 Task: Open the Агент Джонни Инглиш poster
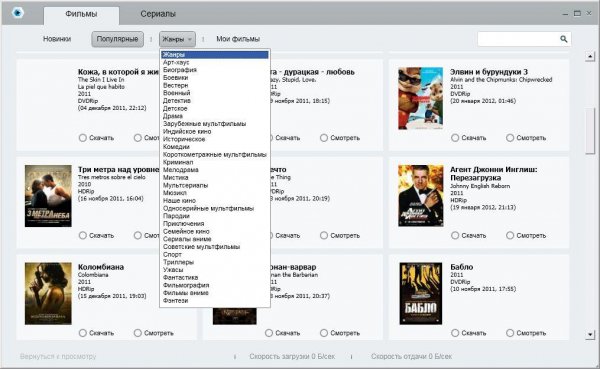[x=421, y=196]
